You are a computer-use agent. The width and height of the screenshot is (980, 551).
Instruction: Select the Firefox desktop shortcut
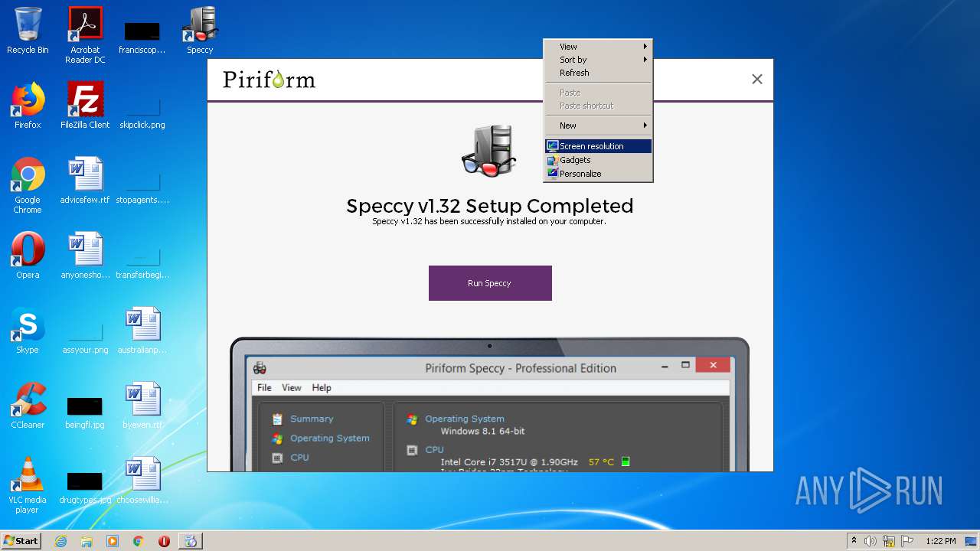(x=28, y=106)
